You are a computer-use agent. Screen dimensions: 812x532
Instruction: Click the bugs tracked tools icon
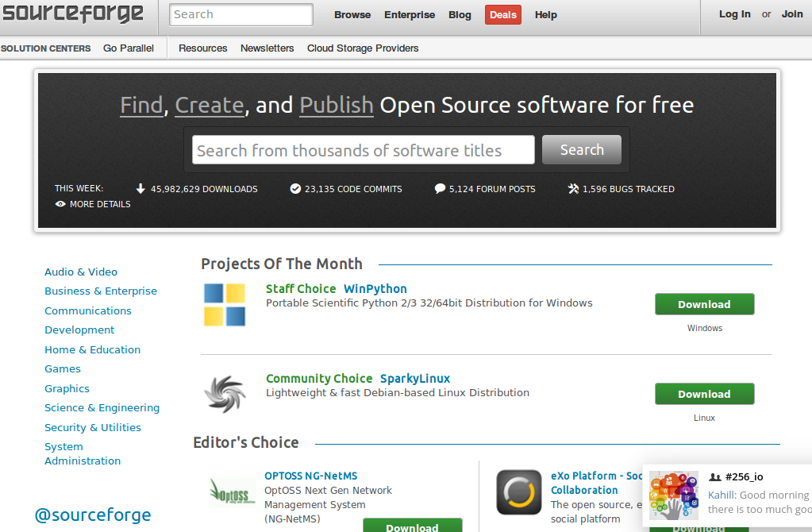[573, 188]
